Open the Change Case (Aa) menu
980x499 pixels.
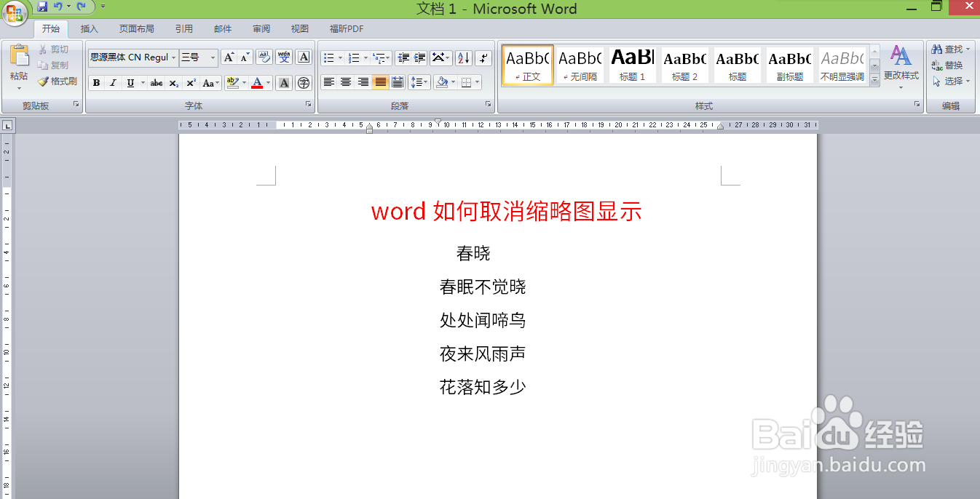click(x=210, y=83)
